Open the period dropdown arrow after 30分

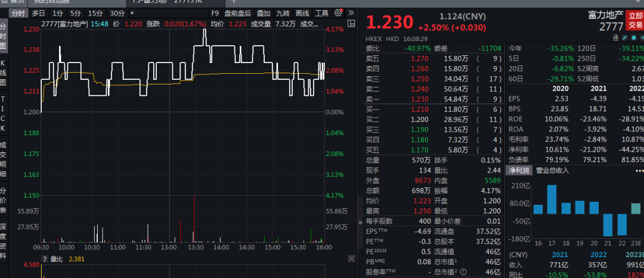[x=132, y=13]
